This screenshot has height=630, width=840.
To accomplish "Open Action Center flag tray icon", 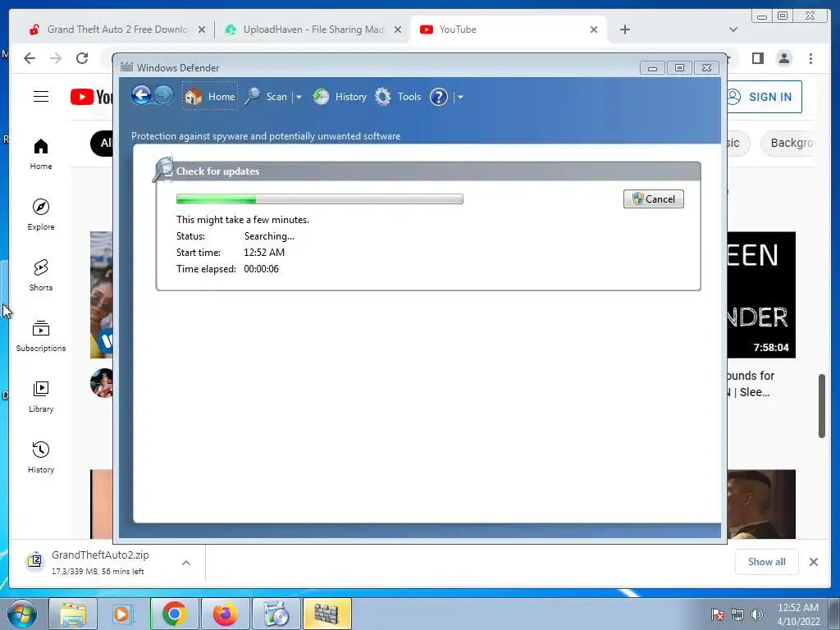I will [x=718, y=614].
